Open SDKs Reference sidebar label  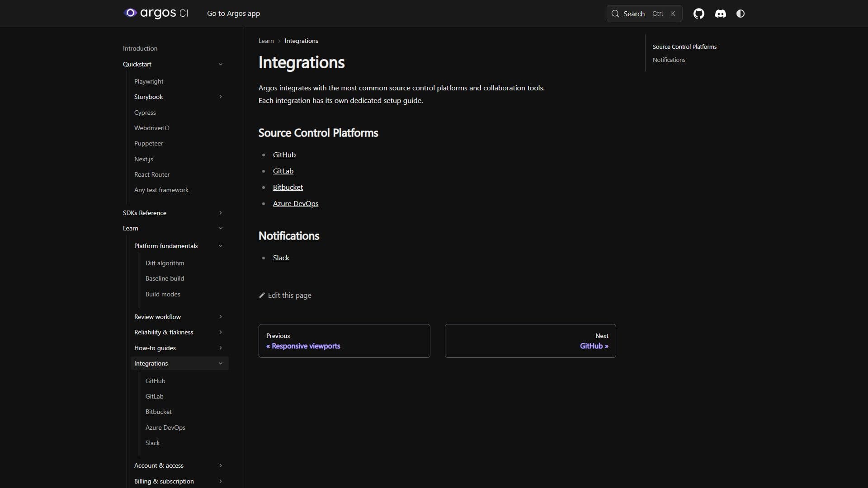click(x=144, y=213)
